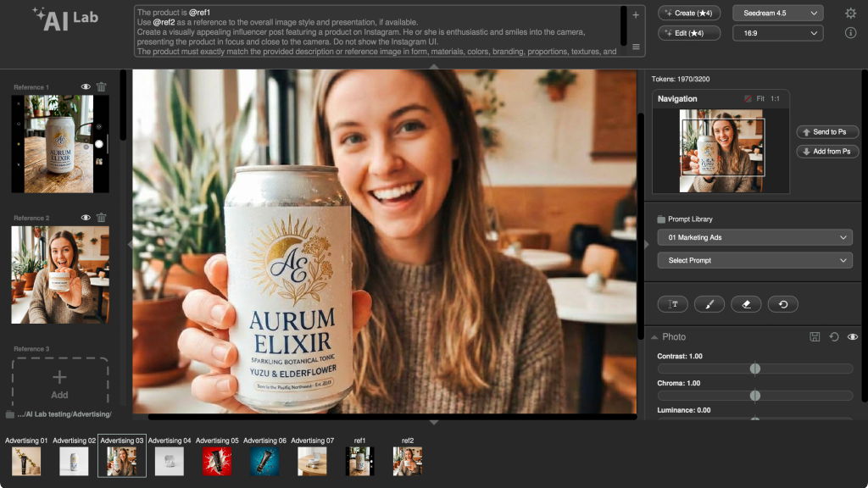The height and width of the screenshot is (488, 868).
Task: Collapse the Photo section
Action: coord(654,337)
